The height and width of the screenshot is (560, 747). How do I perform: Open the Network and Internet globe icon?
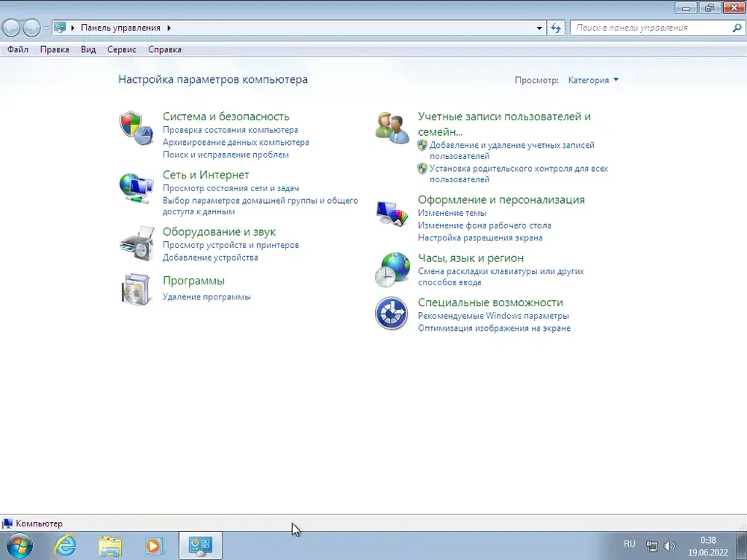pos(136,189)
